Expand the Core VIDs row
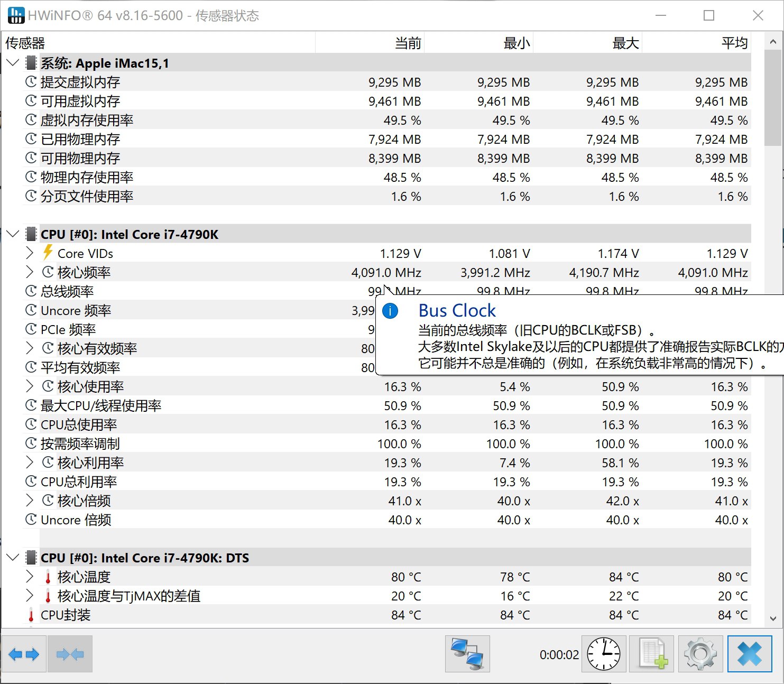The width and height of the screenshot is (784, 684). 30,253
